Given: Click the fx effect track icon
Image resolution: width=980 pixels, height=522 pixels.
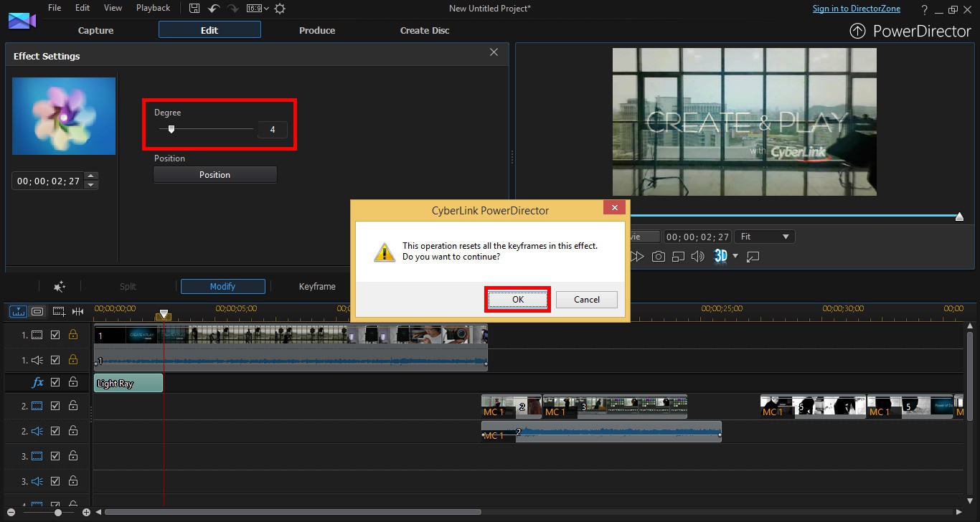Looking at the screenshot, I should point(37,383).
